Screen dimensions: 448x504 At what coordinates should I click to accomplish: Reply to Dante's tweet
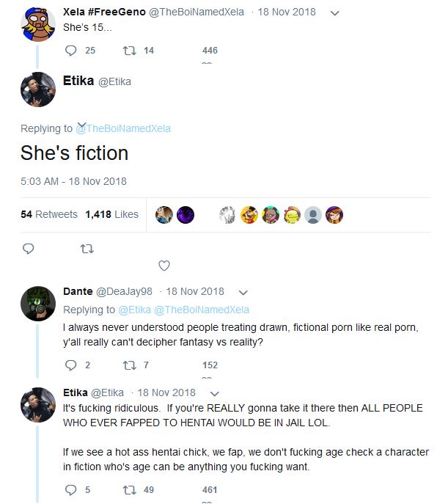(71, 365)
